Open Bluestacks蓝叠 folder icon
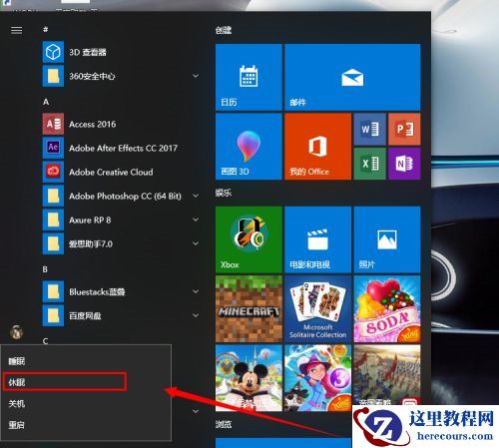 [53, 291]
